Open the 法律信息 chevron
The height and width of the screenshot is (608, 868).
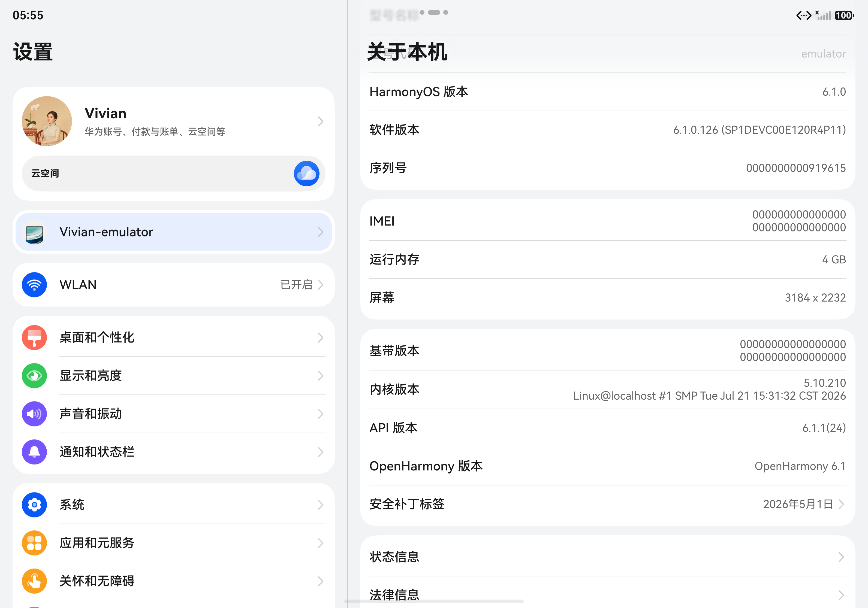[841, 595]
